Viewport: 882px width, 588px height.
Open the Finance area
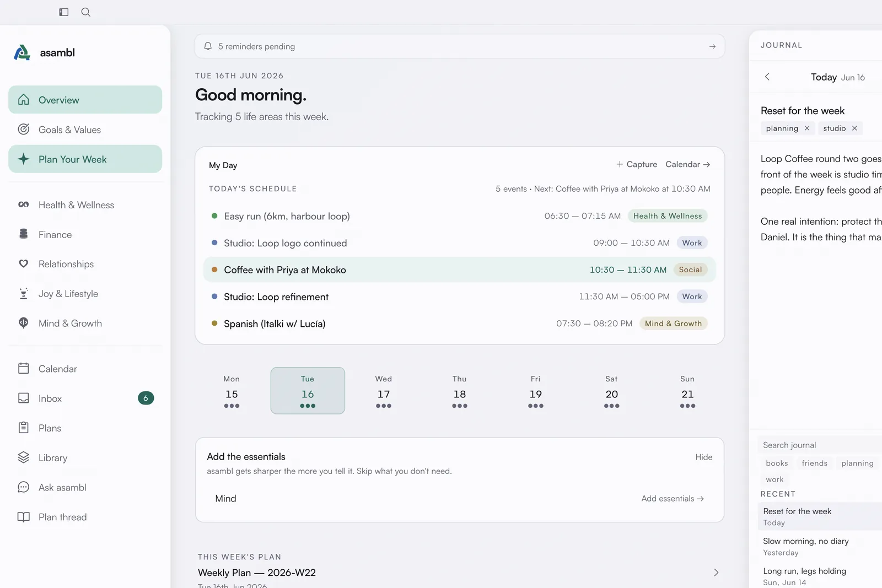pyautogui.click(x=85, y=235)
